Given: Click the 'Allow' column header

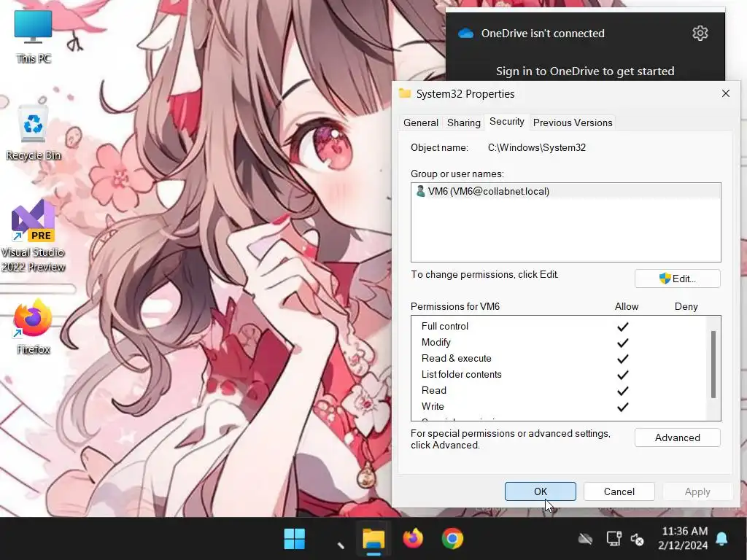Looking at the screenshot, I should tap(627, 306).
